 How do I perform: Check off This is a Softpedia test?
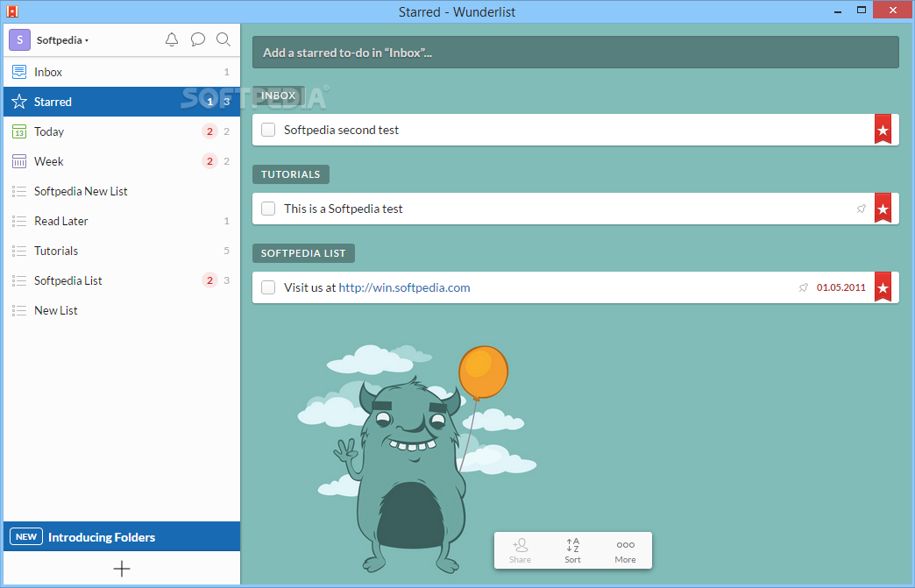[268, 209]
